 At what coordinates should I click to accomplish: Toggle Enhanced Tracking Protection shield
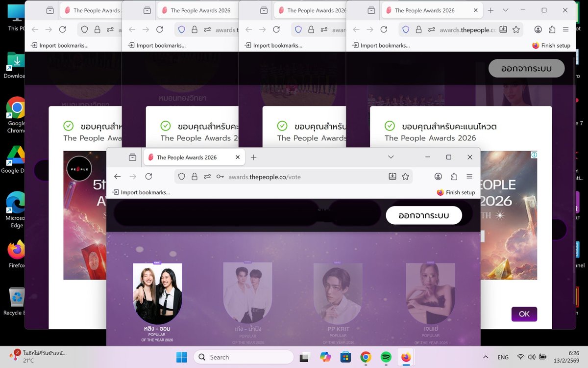click(x=182, y=176)
